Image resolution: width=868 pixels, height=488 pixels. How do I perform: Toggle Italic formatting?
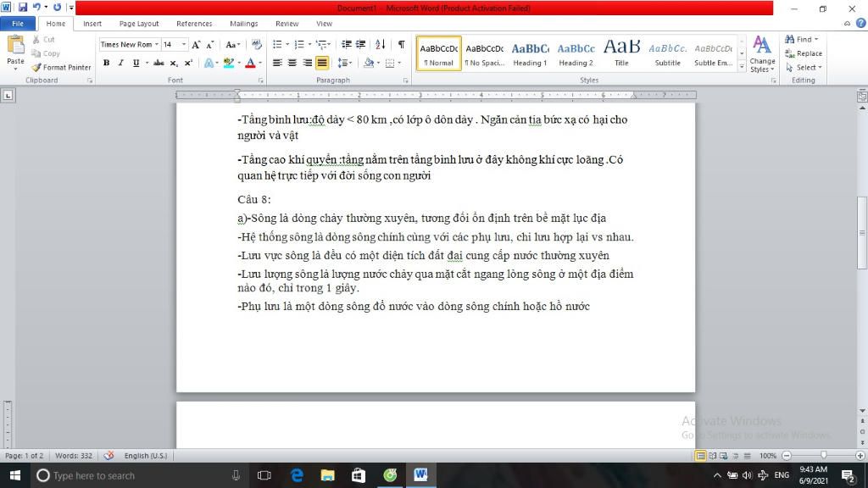pos(120,63)
